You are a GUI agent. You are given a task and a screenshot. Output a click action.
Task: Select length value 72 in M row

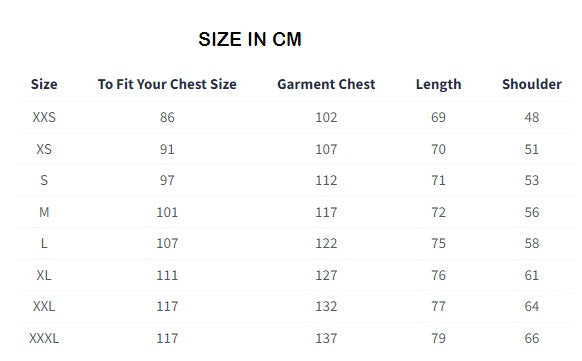(438, 212)
